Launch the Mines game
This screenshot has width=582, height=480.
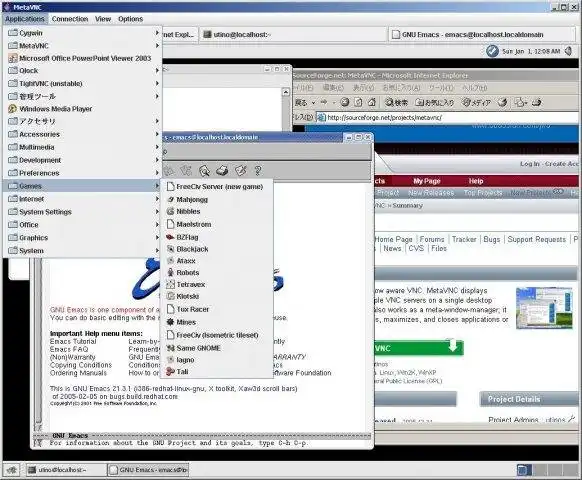[217, 322]
